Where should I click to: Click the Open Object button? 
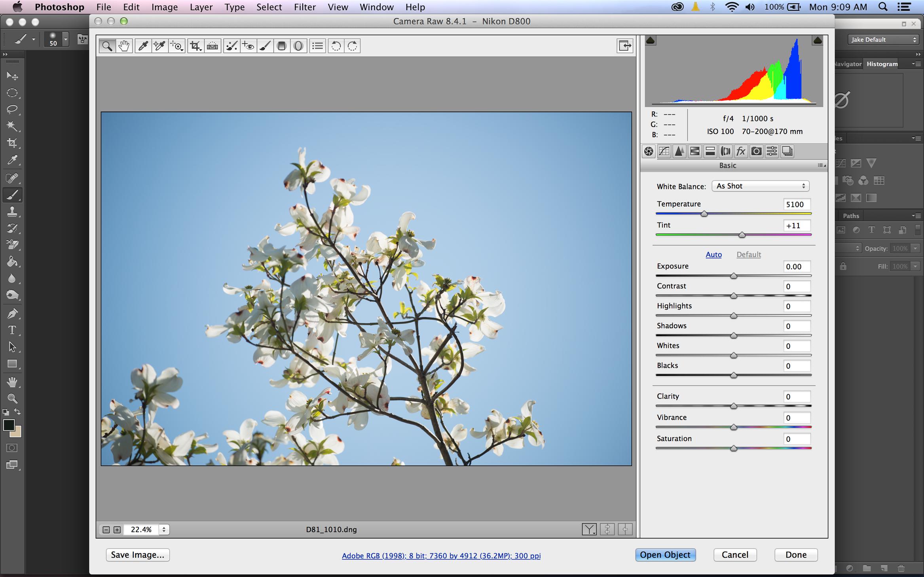pos(665,555)
